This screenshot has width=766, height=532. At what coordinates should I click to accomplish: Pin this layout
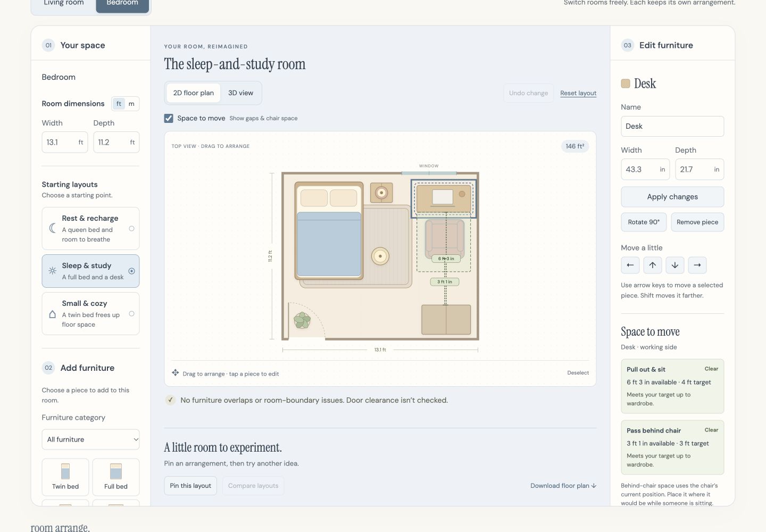tap(190, 486)
